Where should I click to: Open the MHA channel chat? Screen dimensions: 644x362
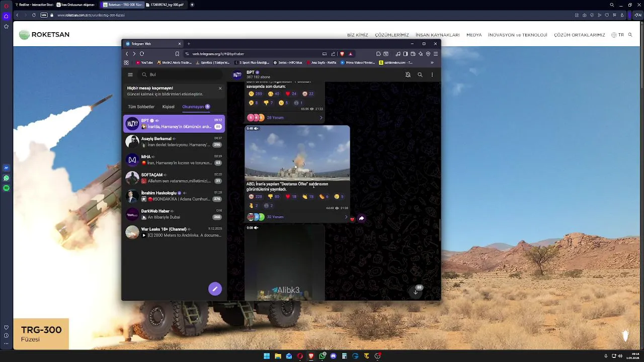click(x=174, y=159)
